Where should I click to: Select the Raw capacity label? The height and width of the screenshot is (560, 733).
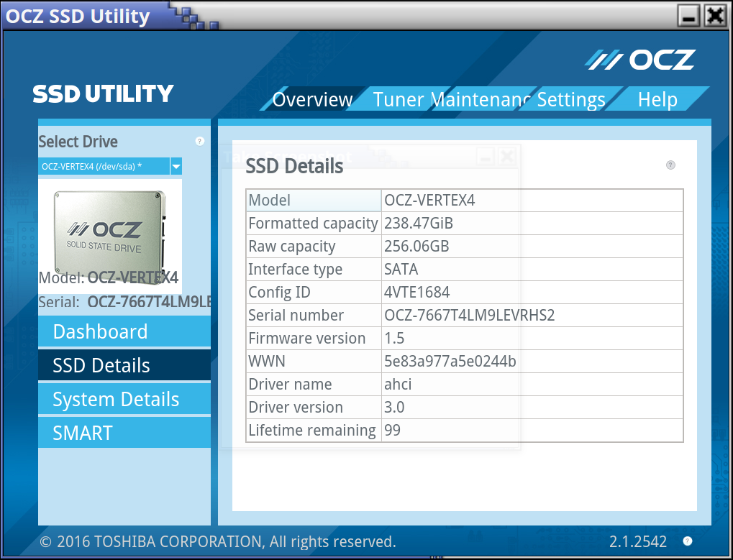[x=314, y=246]
